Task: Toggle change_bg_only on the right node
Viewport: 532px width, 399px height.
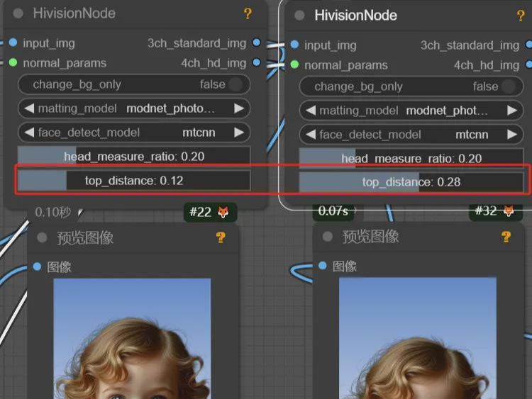Action: click(508, 86)
